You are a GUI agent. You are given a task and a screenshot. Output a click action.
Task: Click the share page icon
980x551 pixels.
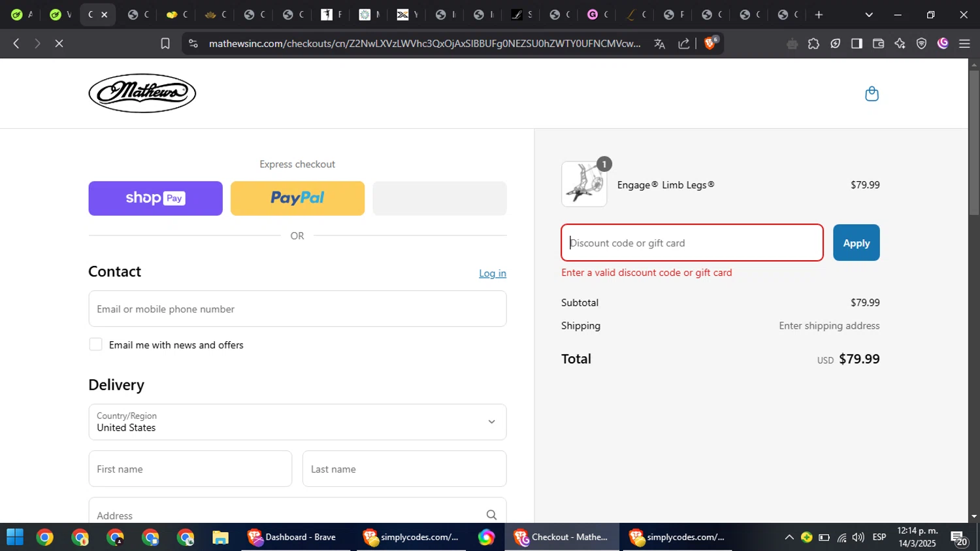click(x=684, y=44)
